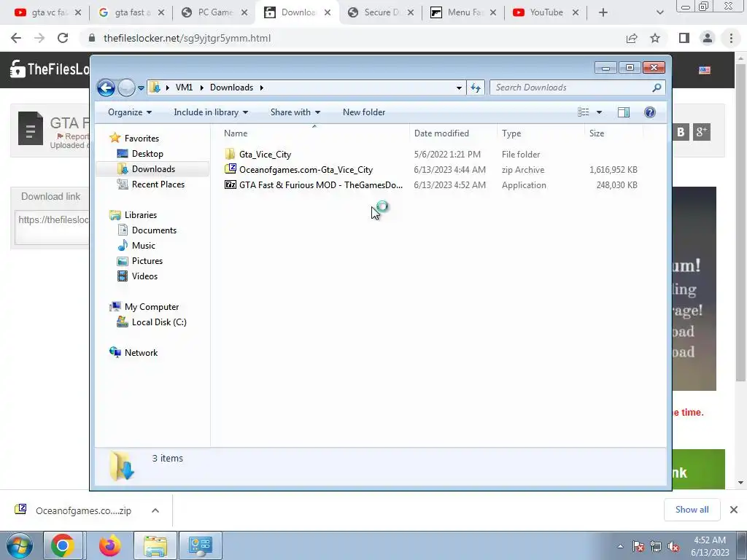Launch Firefox from the taskbar
The width and height of the screenshot is (747, 560).
click(109, 545)
